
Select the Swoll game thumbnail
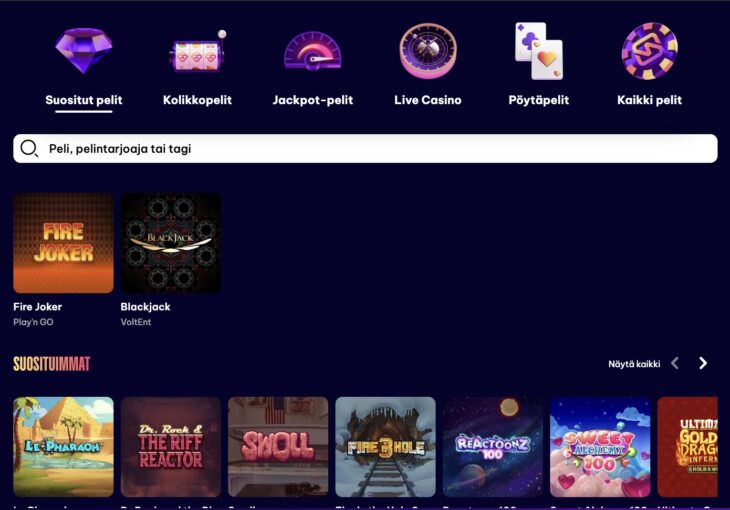coord(278,447)
